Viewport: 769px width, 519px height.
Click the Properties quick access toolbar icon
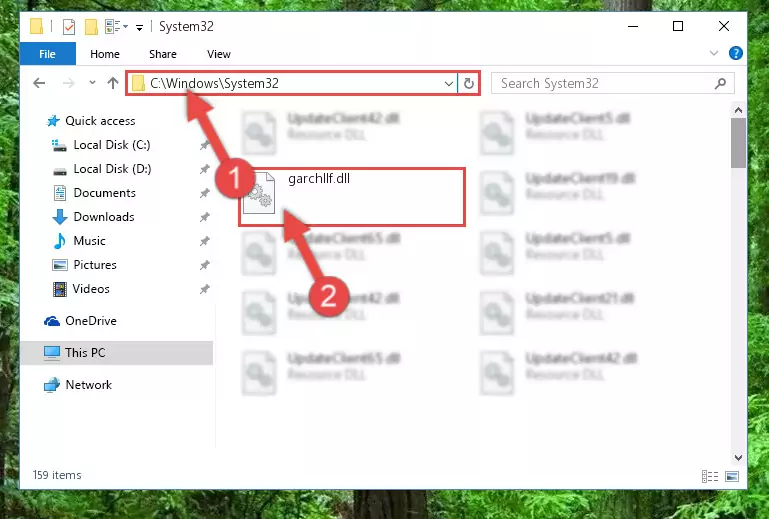click(69, 26)
